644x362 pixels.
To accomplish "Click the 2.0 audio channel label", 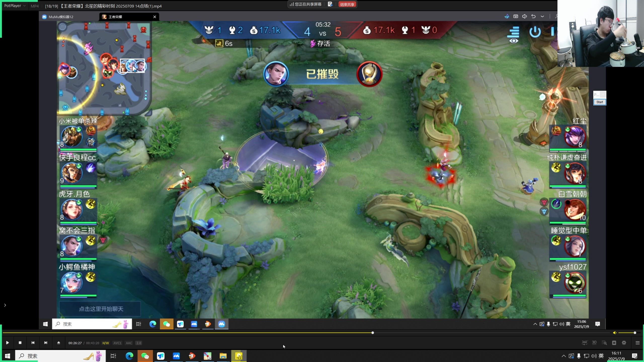I will 139,343.
